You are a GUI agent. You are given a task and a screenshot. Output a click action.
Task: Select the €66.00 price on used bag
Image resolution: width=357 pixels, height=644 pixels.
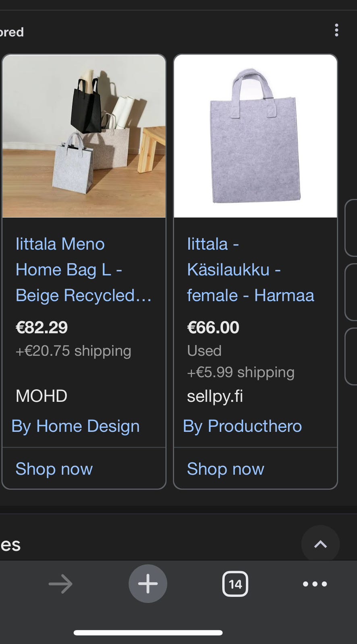pyautogui.click(x=213, y=327)
